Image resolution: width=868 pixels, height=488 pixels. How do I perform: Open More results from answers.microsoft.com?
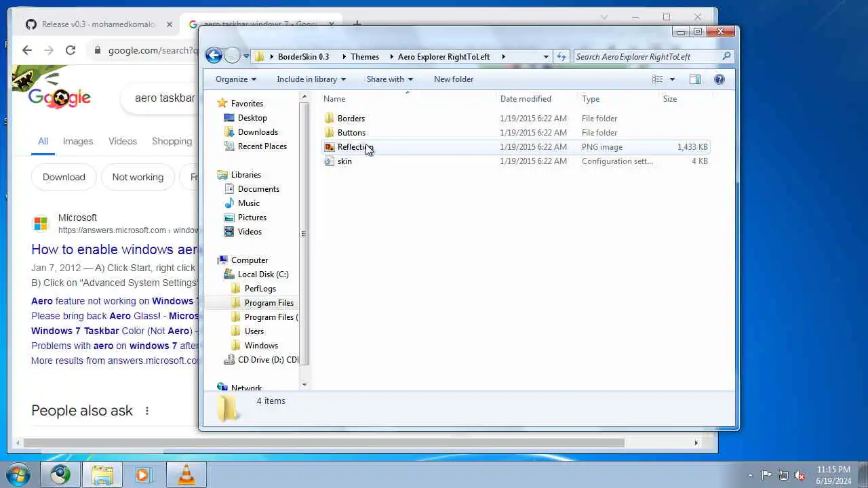tap(115, 361)
